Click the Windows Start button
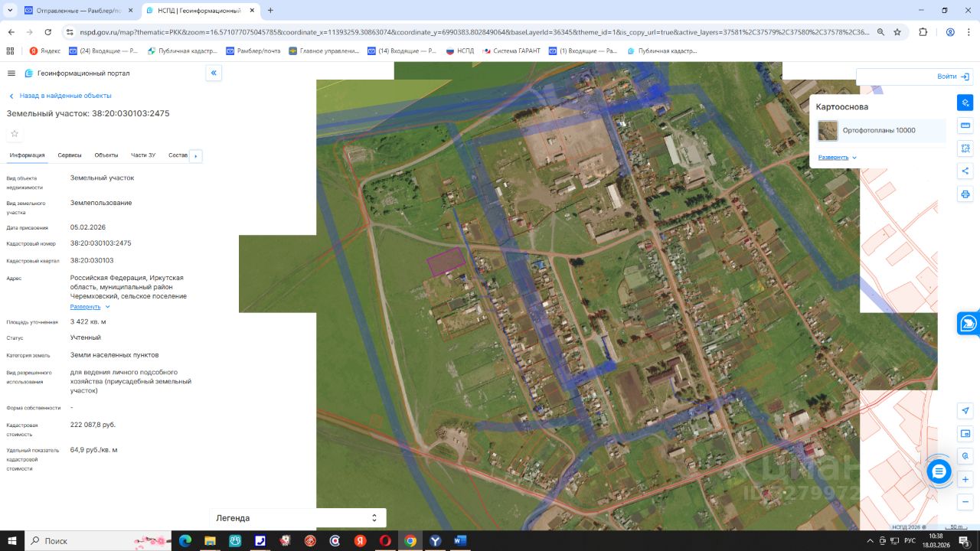The image size is (980, 551). pos(11,541)
